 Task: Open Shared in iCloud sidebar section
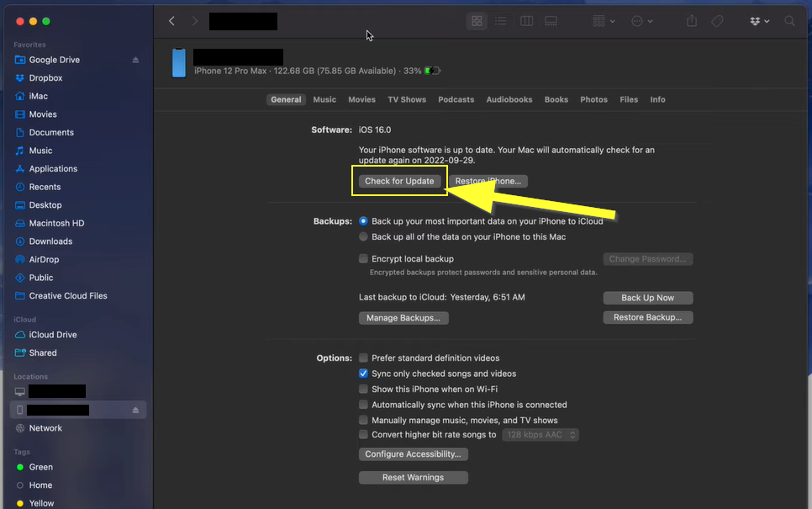pos(43,353)
